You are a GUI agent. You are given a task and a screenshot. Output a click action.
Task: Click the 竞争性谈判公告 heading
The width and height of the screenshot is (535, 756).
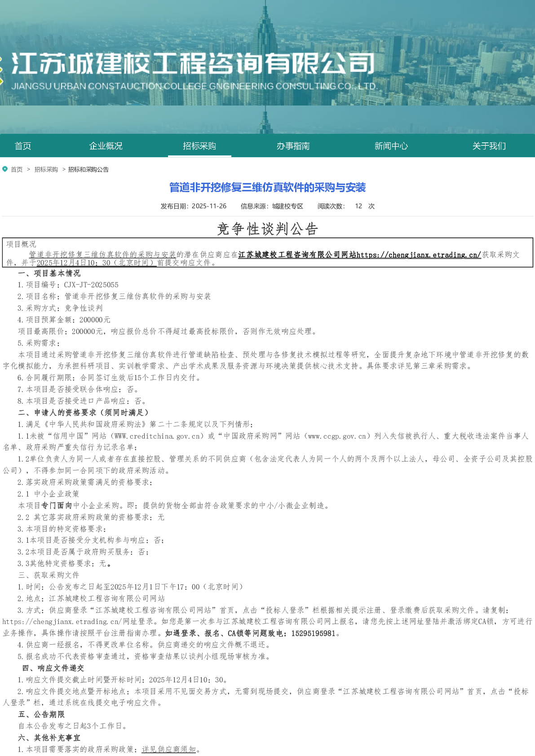click(267, 229)
